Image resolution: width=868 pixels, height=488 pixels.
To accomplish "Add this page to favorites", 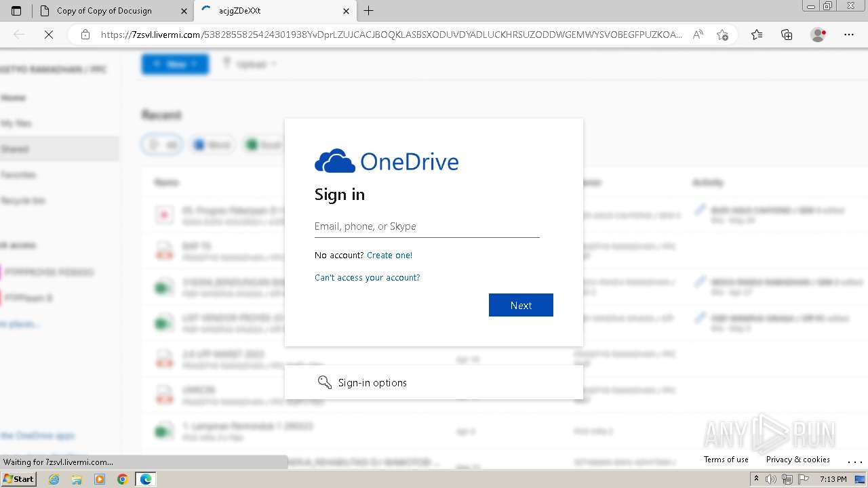I will 722,35.
